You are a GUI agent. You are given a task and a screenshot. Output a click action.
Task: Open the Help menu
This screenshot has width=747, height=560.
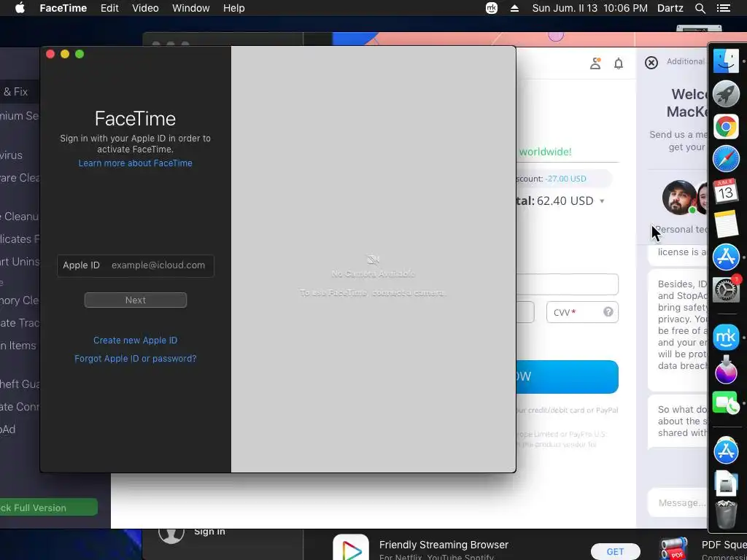tap(234, 8)
